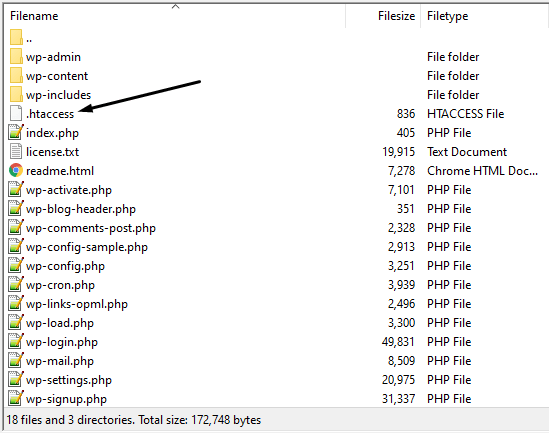The height and width of the screenshot is (433, 549).
Task: Click the Chrome icon beside readme.html
Action: coord(16,170)
